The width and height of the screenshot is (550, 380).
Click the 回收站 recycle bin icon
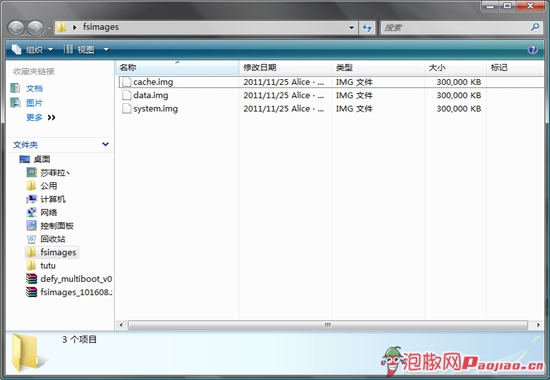(31, 239)
